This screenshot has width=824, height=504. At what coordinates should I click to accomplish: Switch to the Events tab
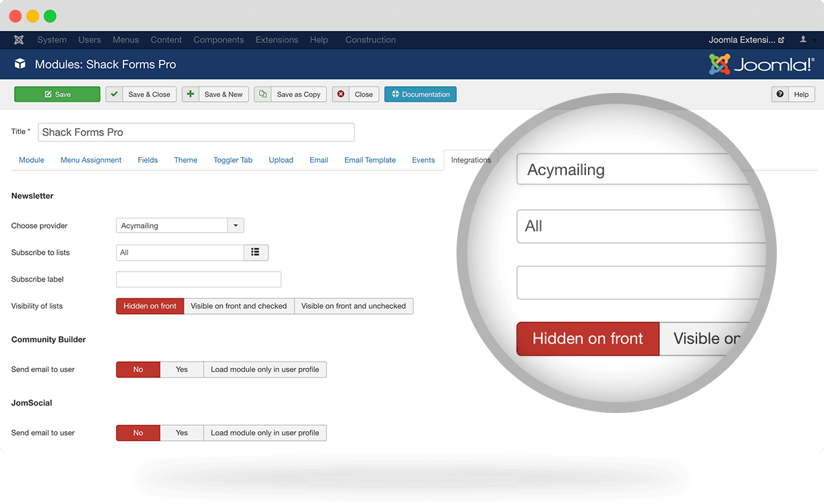[x=423, y=160]
